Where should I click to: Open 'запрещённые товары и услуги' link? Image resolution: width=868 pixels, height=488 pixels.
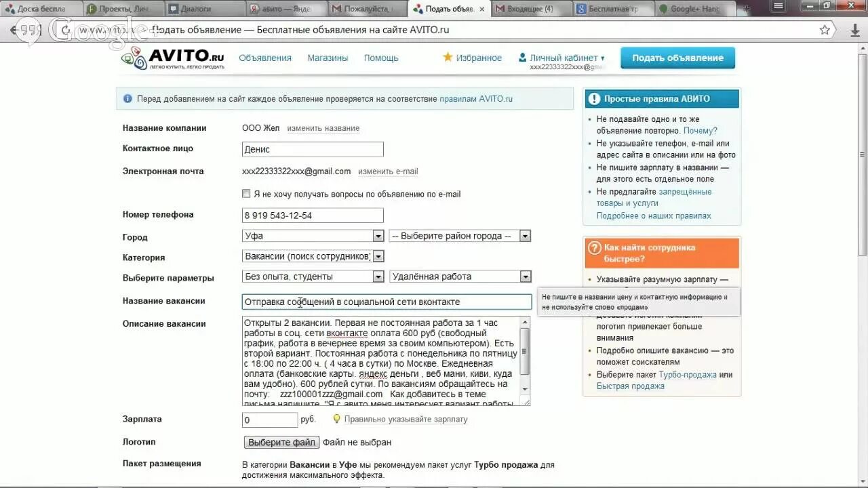[654, 197]
